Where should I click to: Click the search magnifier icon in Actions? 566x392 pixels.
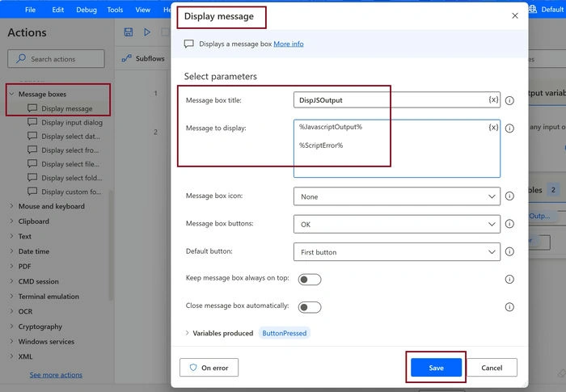click(21, 58)
